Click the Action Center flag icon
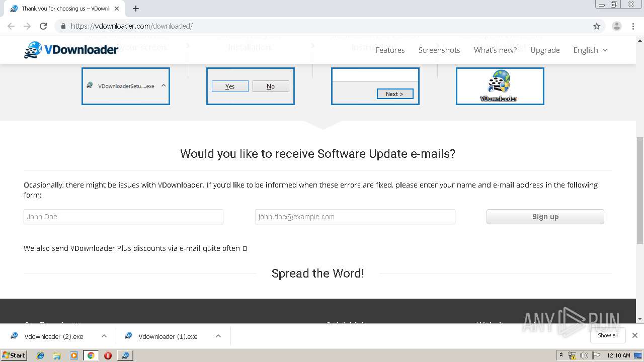 (x=595, y=355)
